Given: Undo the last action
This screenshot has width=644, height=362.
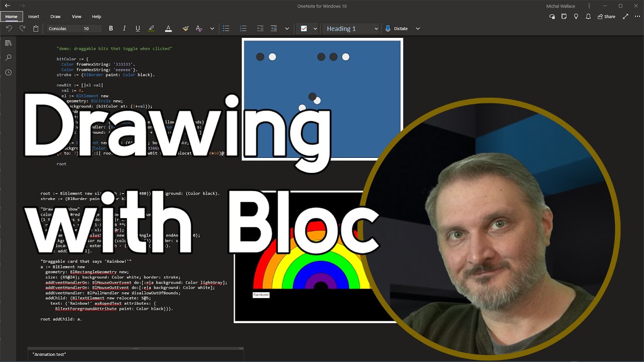Looking at the screenshot, I should (x=9, y=29).
